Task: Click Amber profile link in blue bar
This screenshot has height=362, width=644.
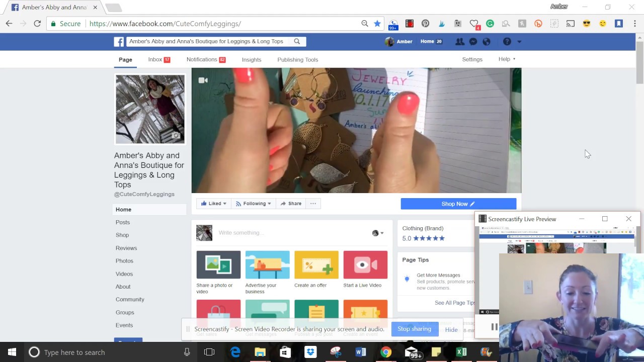Action: [398, 42]
